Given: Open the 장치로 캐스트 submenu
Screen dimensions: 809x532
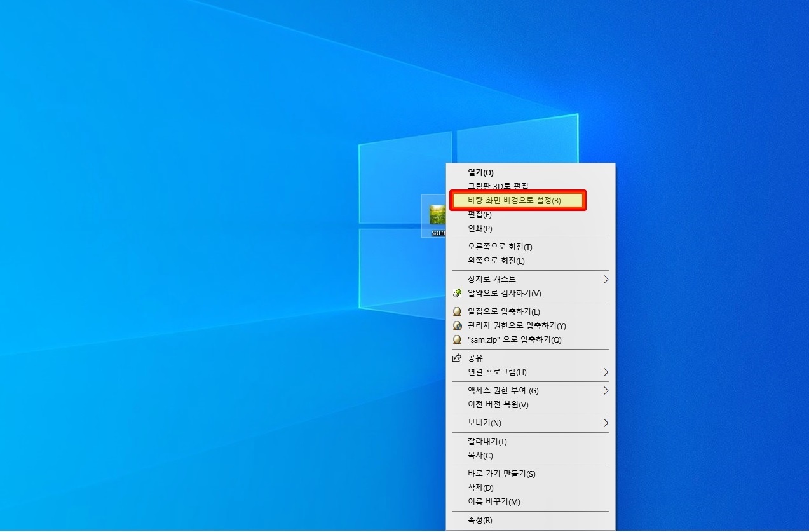Looking at the screenshot, I should (x=531, y=280).
